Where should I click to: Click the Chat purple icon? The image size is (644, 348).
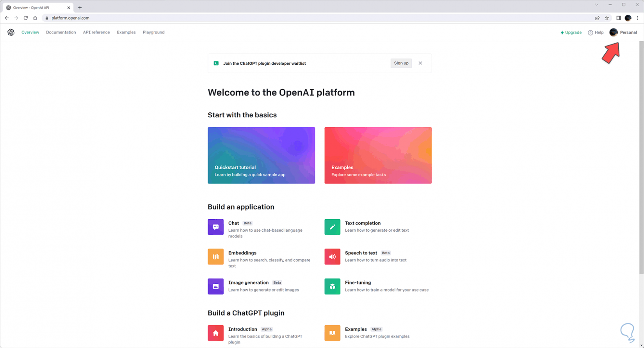(216, 227)
